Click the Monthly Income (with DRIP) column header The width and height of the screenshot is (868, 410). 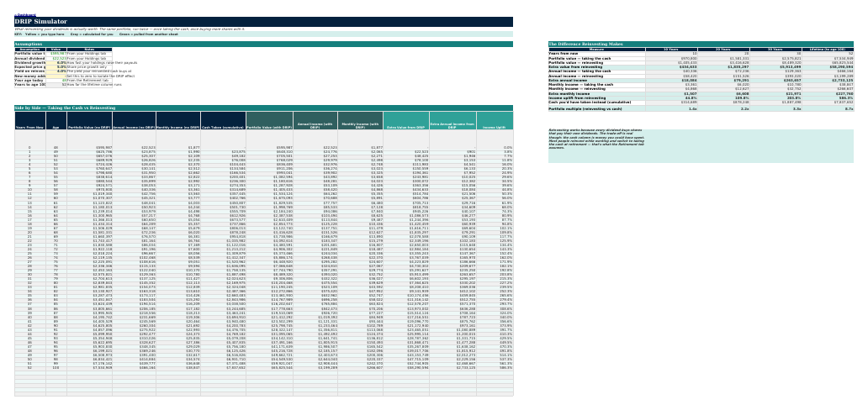coord(360,121)
